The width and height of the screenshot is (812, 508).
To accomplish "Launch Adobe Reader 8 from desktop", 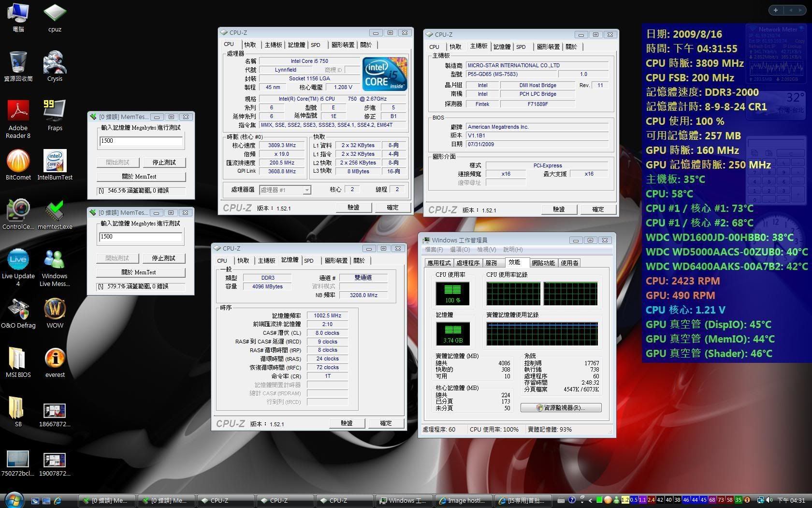I will [18, 120].
